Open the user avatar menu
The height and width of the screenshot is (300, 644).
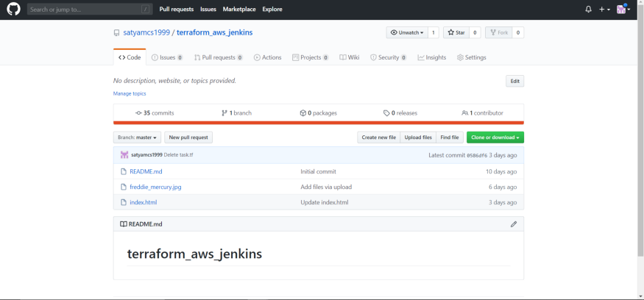click(623, 9)
